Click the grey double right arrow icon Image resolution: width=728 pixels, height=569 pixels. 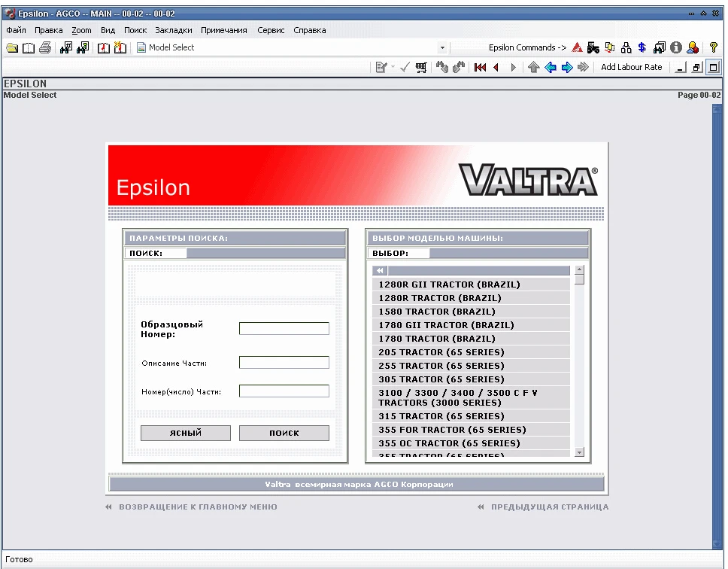pos(583,67)
